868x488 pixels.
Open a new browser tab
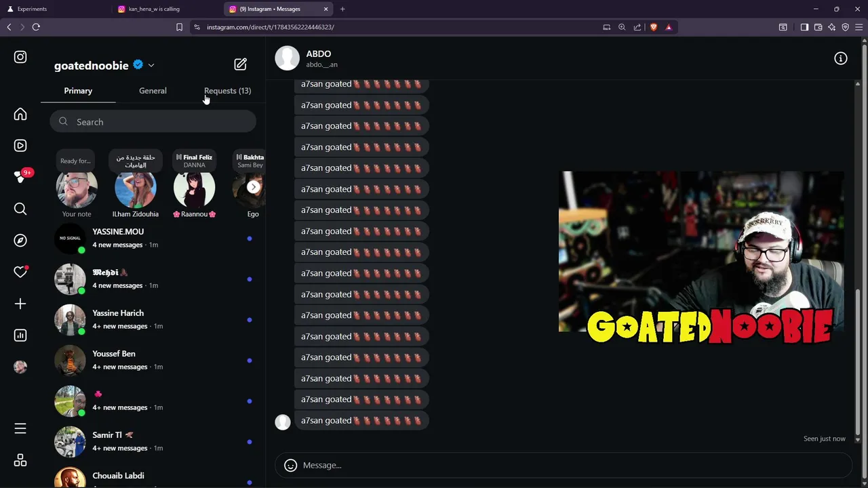pyautogui.click(x=342, y=9)
